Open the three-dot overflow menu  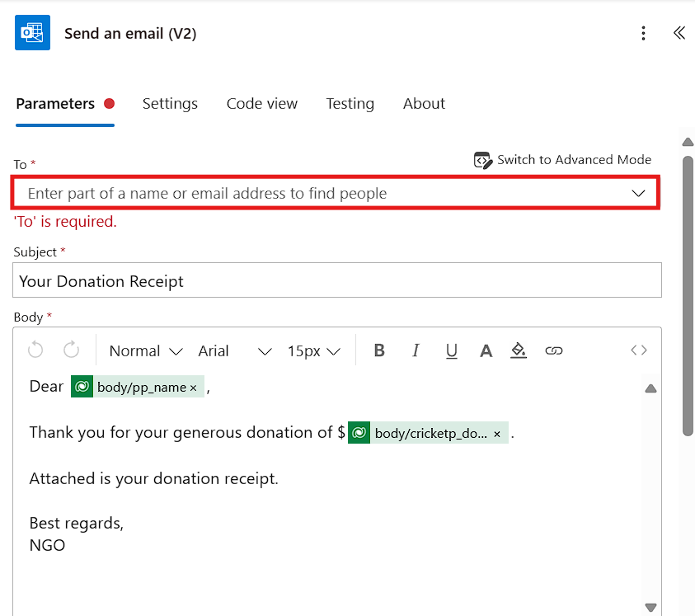click(x=643, y=33)
